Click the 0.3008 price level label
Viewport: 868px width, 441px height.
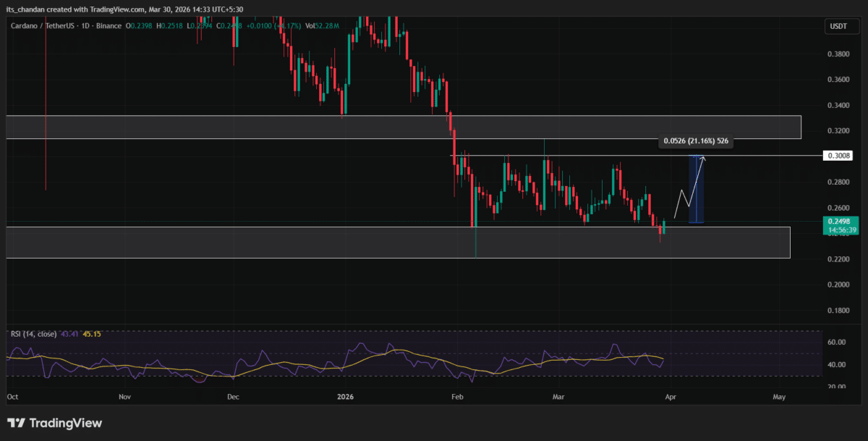(838, 155)
